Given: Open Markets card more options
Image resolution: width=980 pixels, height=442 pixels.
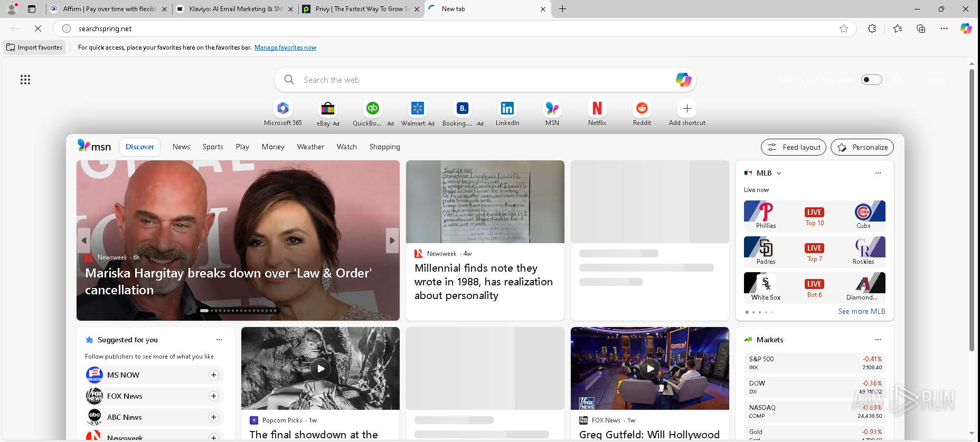Looking at the screenshot, I should click(x=878, y=340).
